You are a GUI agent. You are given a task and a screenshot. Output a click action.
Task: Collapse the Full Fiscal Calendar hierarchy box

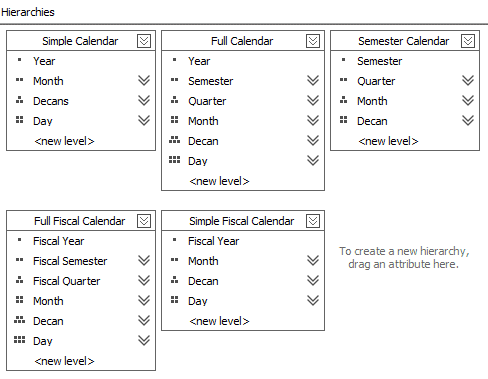pos(144,221)
